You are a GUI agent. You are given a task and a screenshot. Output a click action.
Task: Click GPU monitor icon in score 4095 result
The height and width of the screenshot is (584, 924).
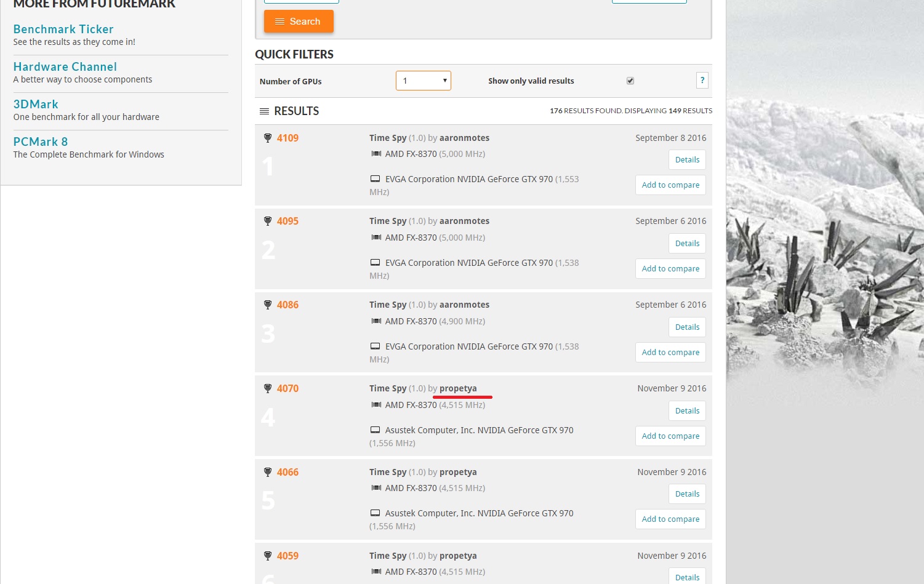[375, 263]
